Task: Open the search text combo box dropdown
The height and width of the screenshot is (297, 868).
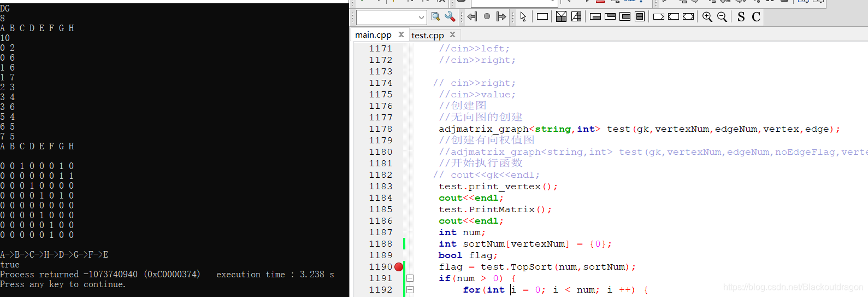Action: click(x=421, y=18)
